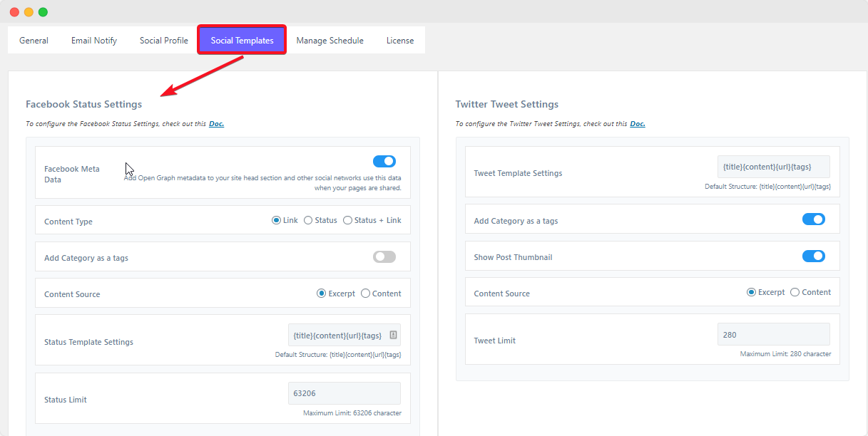This screenshot has height=436, width=868.
Task: Select the Social Templates tab
Action: (242, 41)
